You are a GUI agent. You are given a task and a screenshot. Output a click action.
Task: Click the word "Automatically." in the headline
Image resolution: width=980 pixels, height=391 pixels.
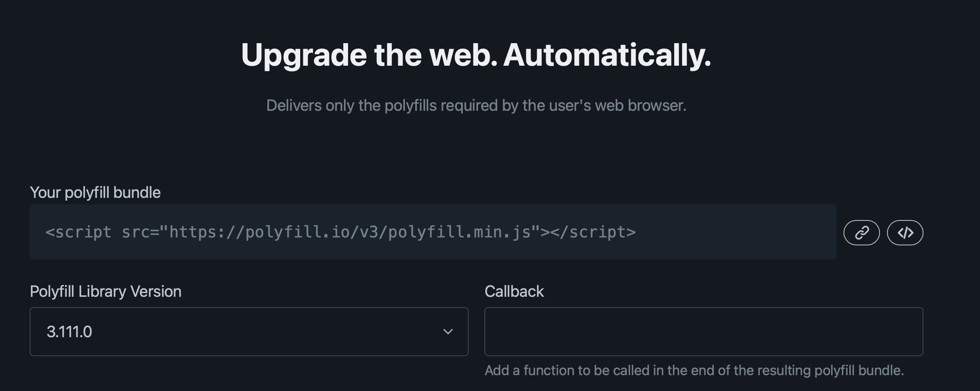pos(607,55)
